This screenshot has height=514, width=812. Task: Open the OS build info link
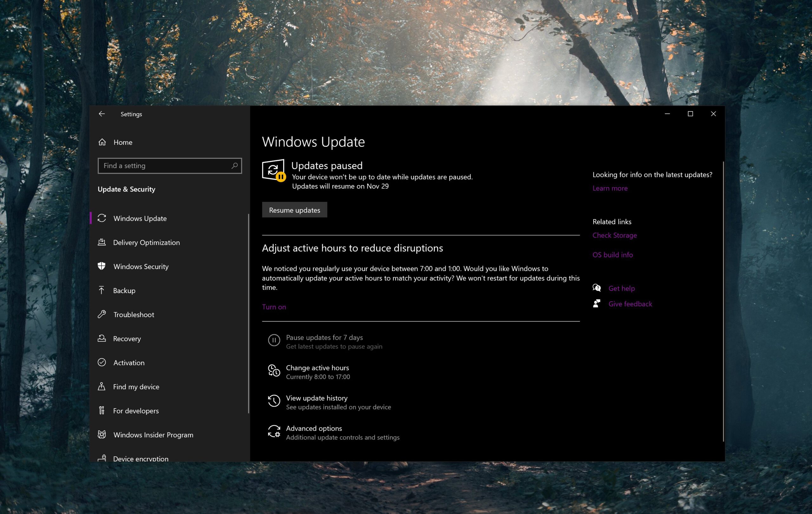pyautogui.click(x=612, y=255)
